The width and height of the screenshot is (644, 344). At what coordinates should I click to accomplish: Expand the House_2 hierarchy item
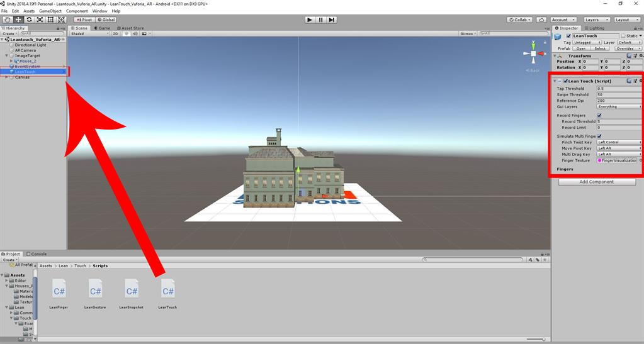pos(11,61)
